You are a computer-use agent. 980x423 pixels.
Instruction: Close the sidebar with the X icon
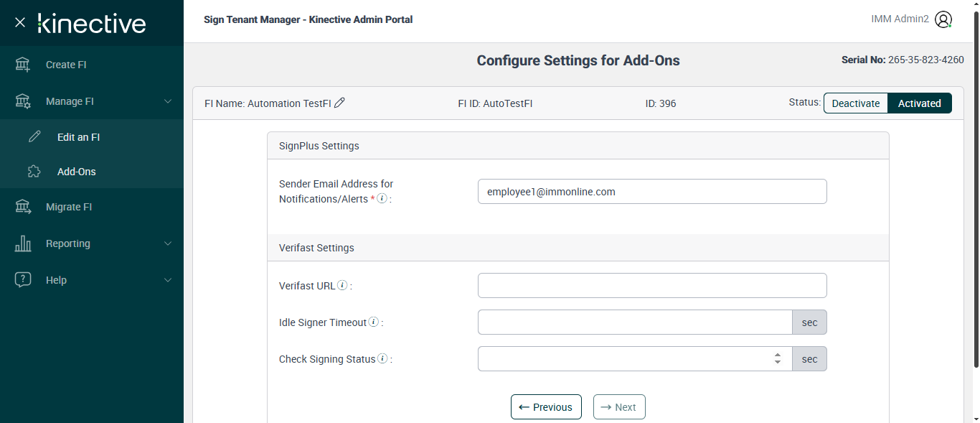[20, 23]
